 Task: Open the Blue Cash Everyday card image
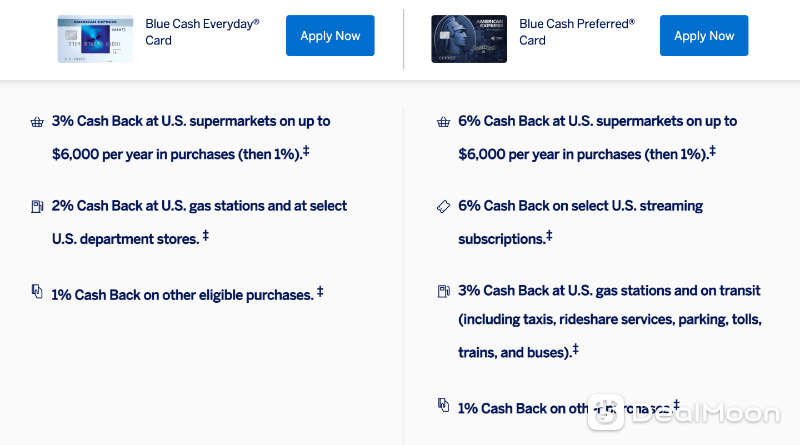95,39
